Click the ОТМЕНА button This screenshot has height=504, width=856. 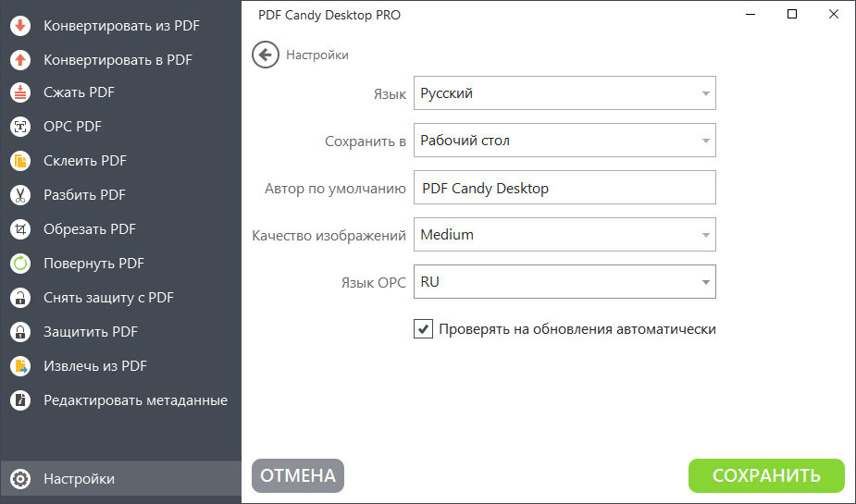298,475
